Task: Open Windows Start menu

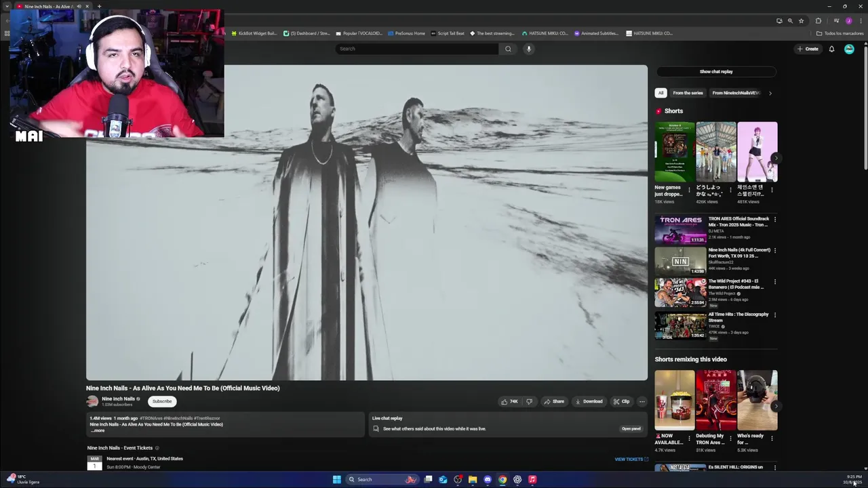Action: (337, 479)
